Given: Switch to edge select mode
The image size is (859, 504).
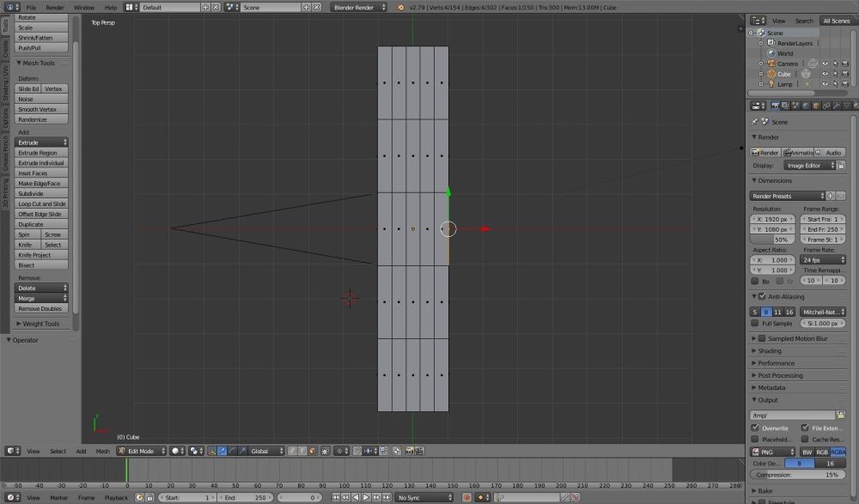Looking at the screenshot, I should click(302, 451).
